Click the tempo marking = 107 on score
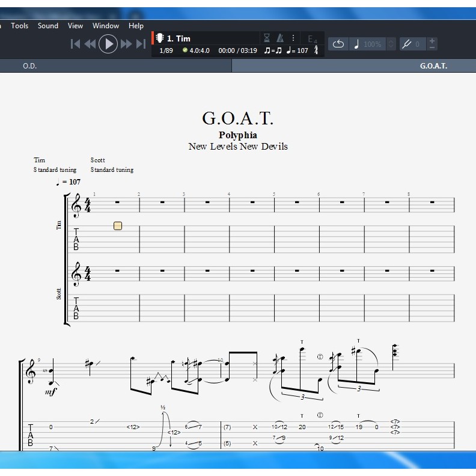 [x=69, y=182]
